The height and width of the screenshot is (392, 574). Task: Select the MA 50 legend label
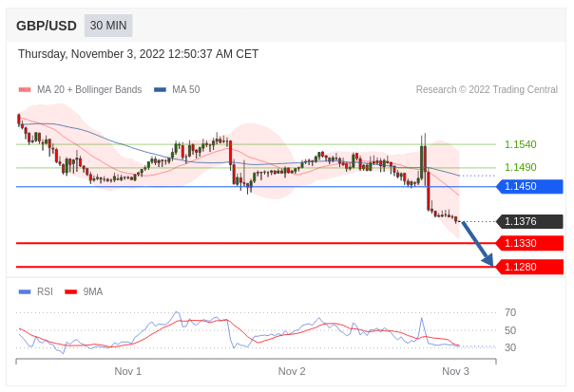tap(186, 89)
